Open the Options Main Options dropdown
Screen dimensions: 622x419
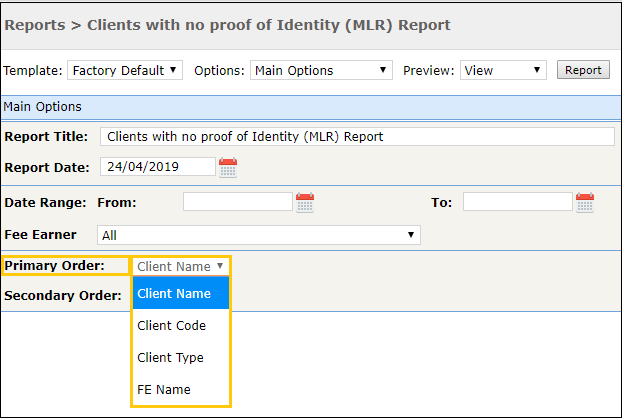click(x=321, y=70)
